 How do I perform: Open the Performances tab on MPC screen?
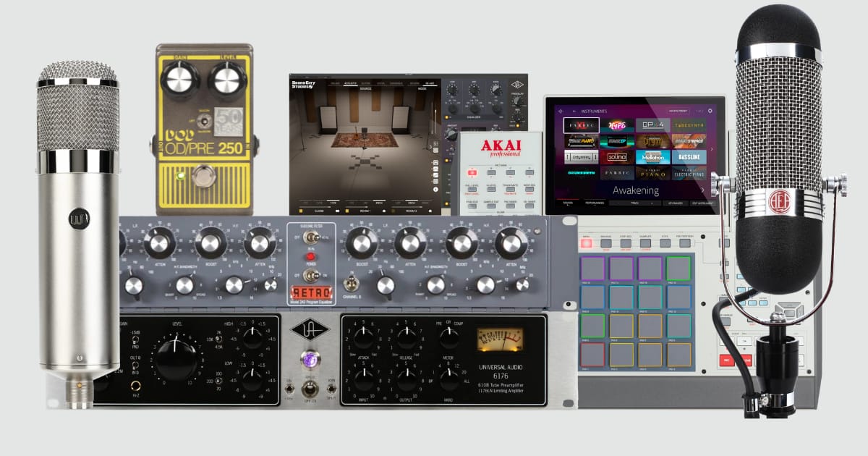point(595,203)
